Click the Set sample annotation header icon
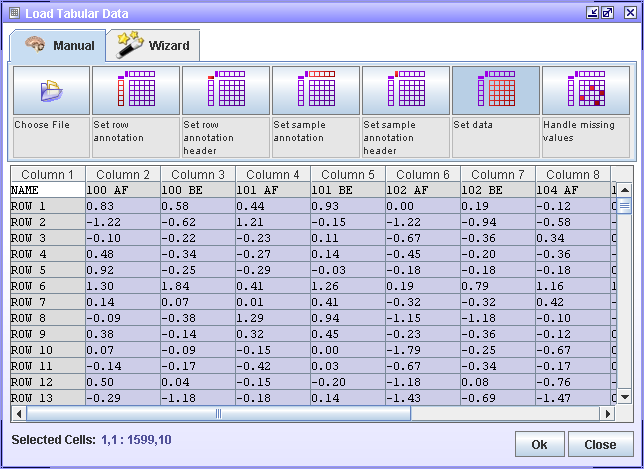Viewport: 644px width, 469px height. (406, 91)
